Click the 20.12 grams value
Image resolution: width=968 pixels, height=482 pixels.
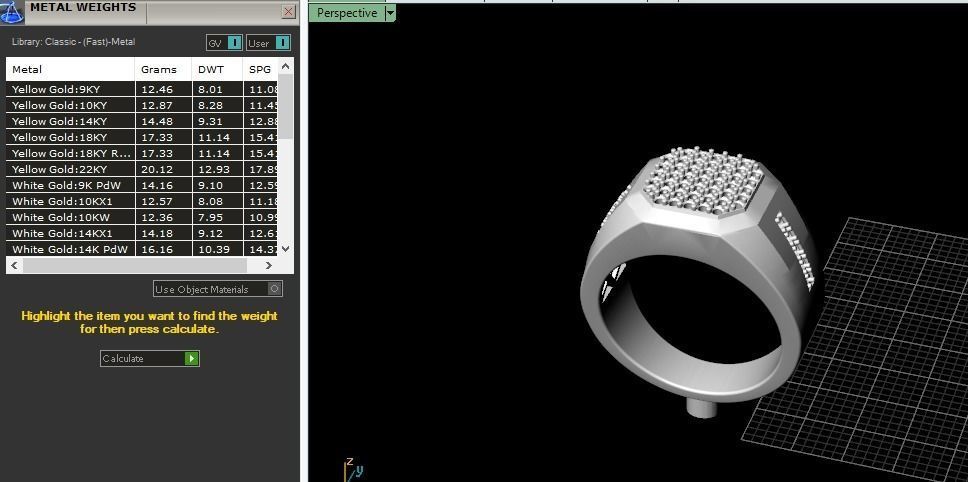click(157, 169)
